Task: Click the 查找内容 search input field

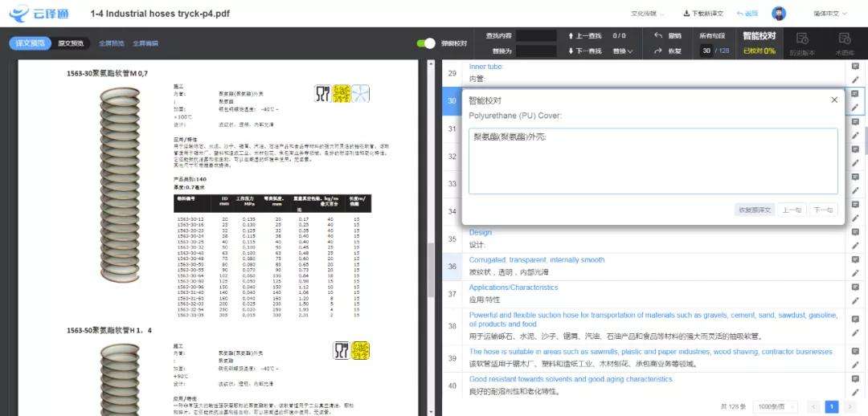Action: pos(536,35)
